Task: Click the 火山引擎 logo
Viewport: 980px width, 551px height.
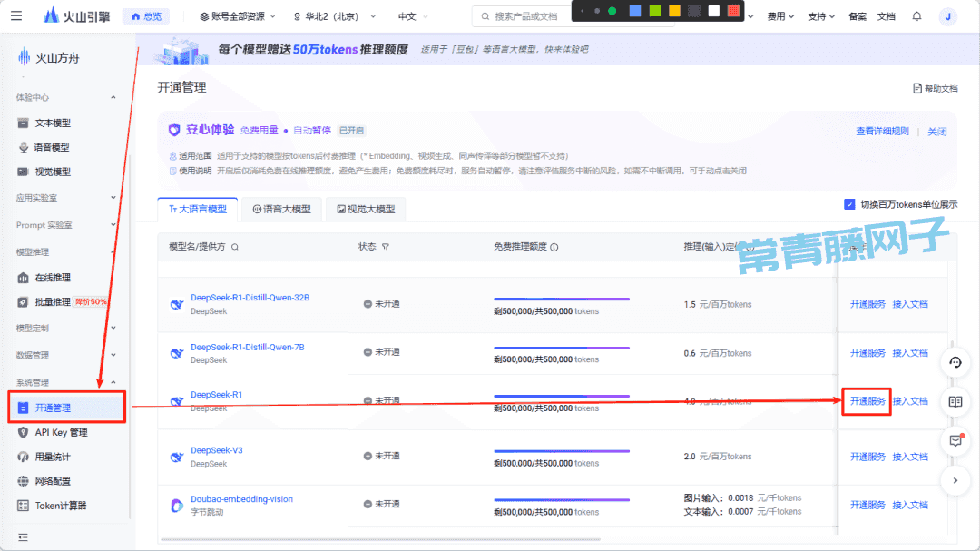Action: coord(76,15)
